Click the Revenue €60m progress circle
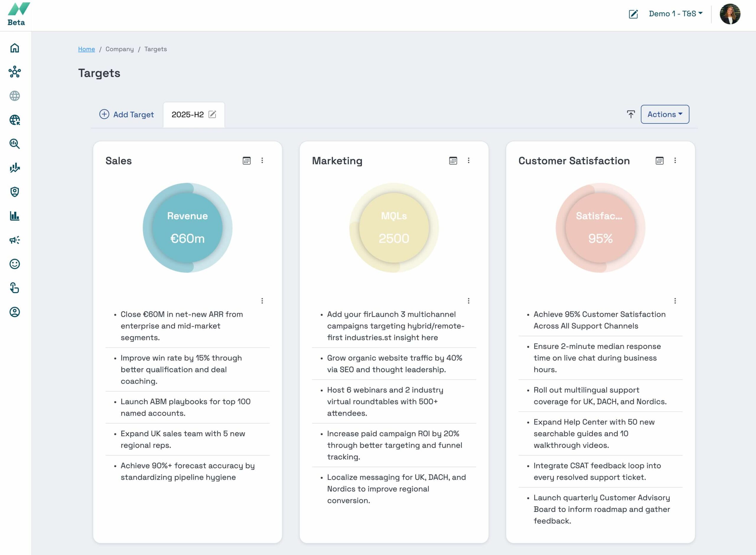The width and height of the screenshot is (756, 555). point(187,228)
